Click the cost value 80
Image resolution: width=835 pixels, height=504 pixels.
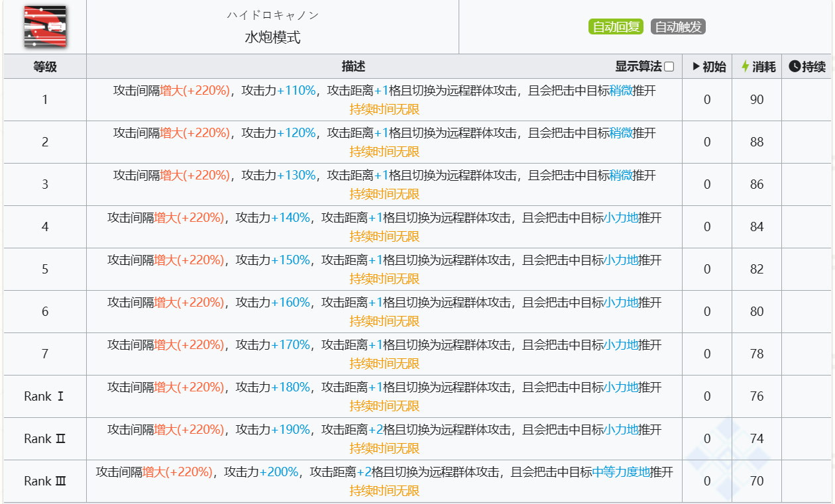click(x=757, y=312)
